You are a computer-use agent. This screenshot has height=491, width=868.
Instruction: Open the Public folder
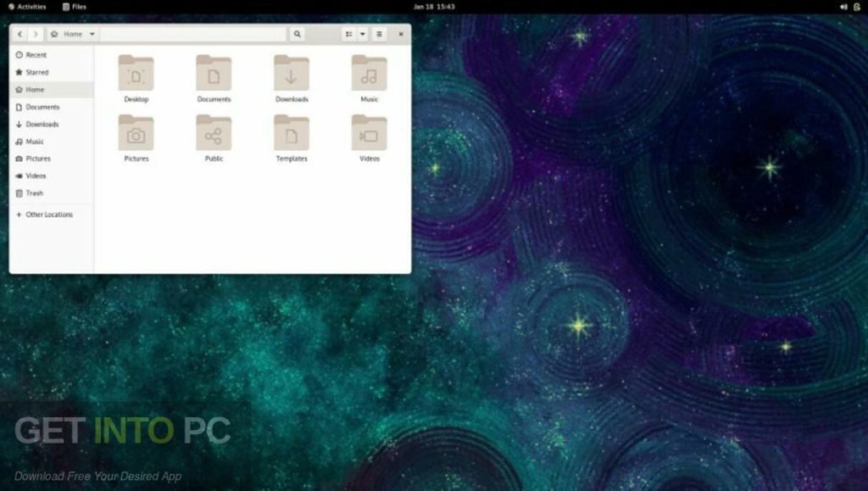214,134
